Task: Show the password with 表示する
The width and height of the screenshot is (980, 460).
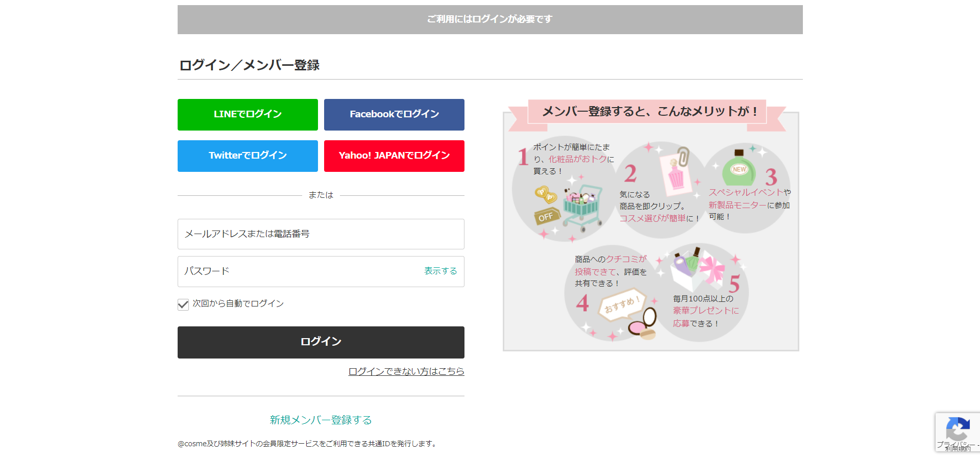Action: point(440,271)
